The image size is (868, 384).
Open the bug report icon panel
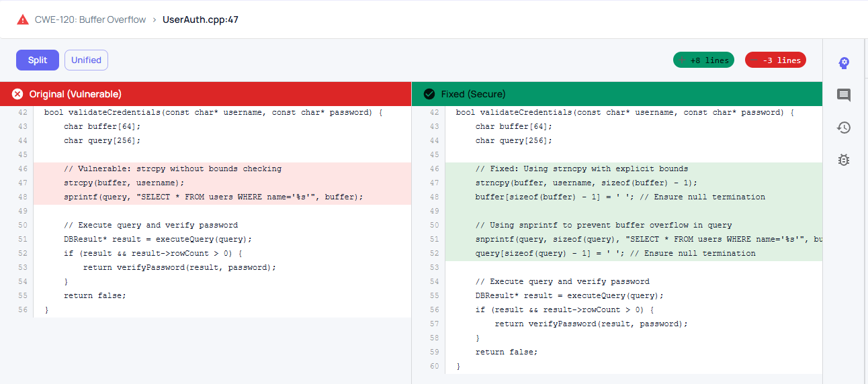click(x=844, y=160)
